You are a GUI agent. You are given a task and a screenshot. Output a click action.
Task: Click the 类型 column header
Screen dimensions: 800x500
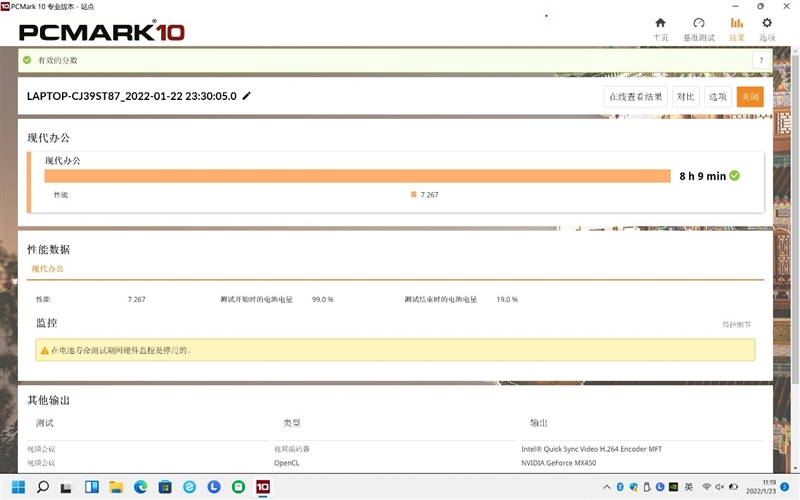click(291, 423)
